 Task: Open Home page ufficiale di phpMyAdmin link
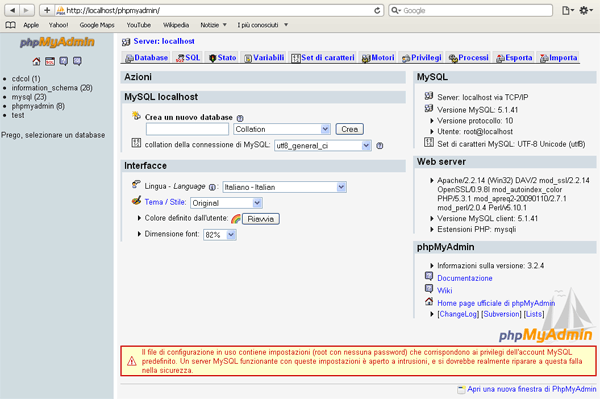click(x=496, y=303)
